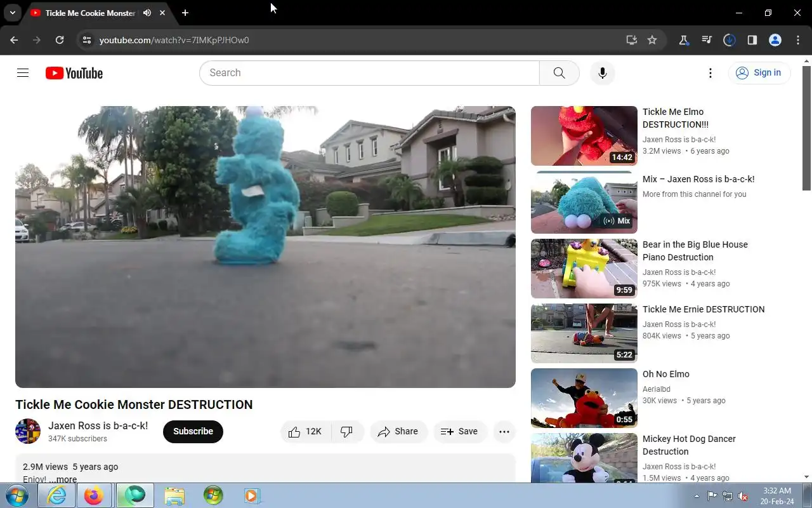
Task: Go forward in browser history
Action: click(37, 40)
